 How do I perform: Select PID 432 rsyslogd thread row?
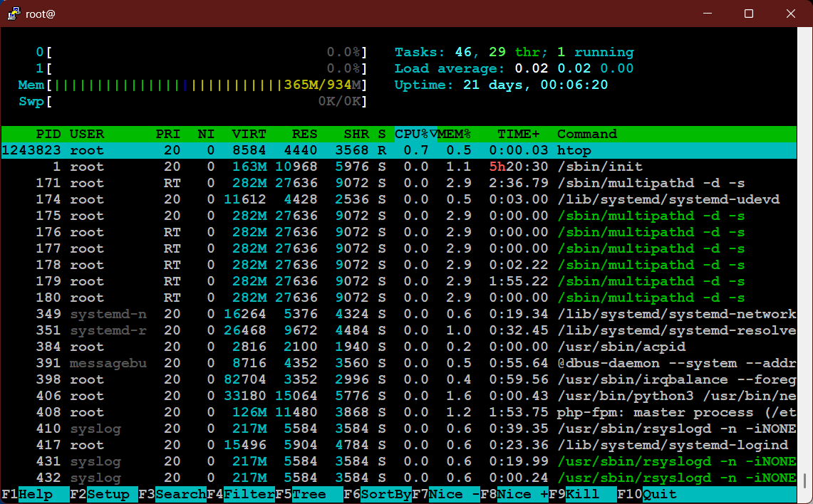[399, 478]
